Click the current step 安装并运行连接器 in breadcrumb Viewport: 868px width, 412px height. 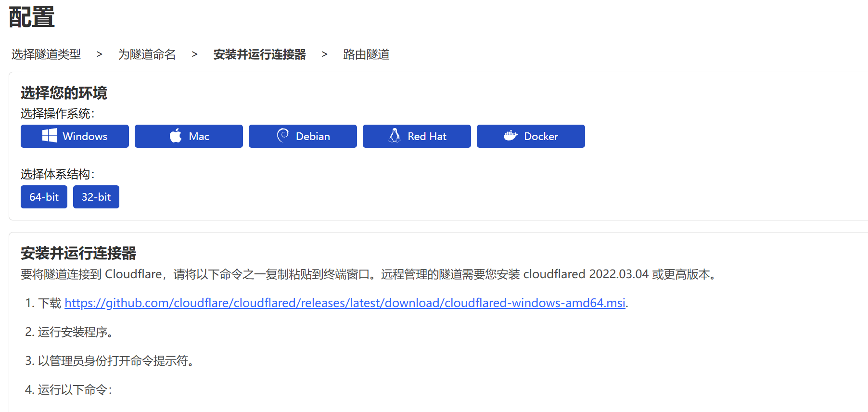pos(259,54)
